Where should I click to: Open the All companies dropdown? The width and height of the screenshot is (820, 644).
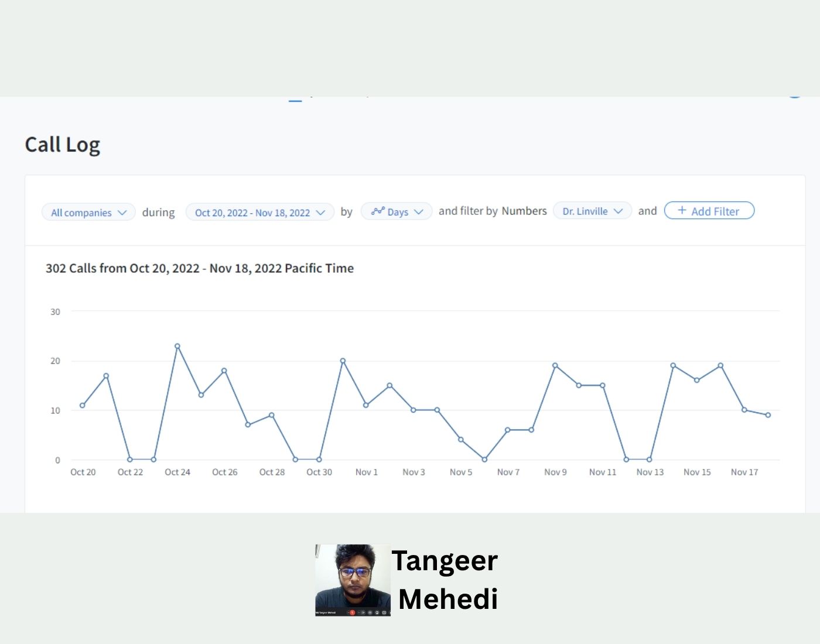coord(88,212)
